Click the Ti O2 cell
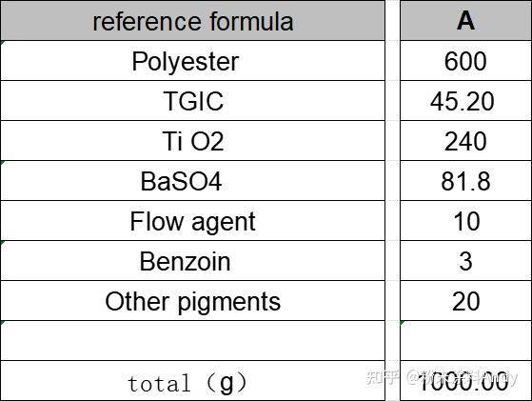Screen dimensions: 532x401 (x=192, y=141)
